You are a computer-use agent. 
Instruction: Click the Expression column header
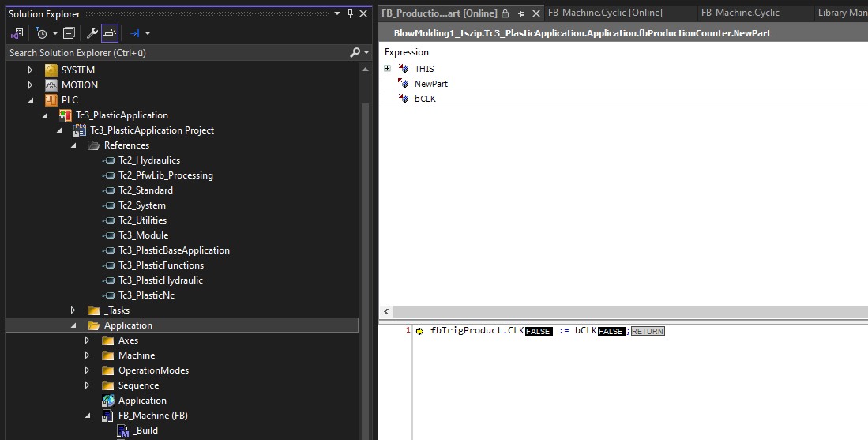(406, 52)
